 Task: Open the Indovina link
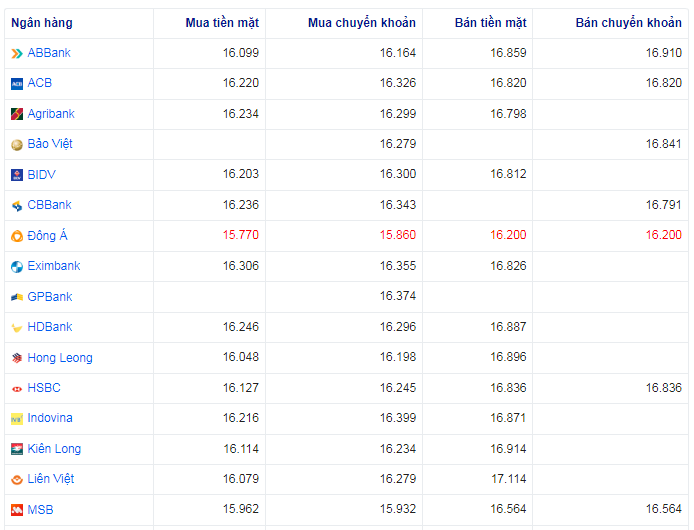point(50,418)
